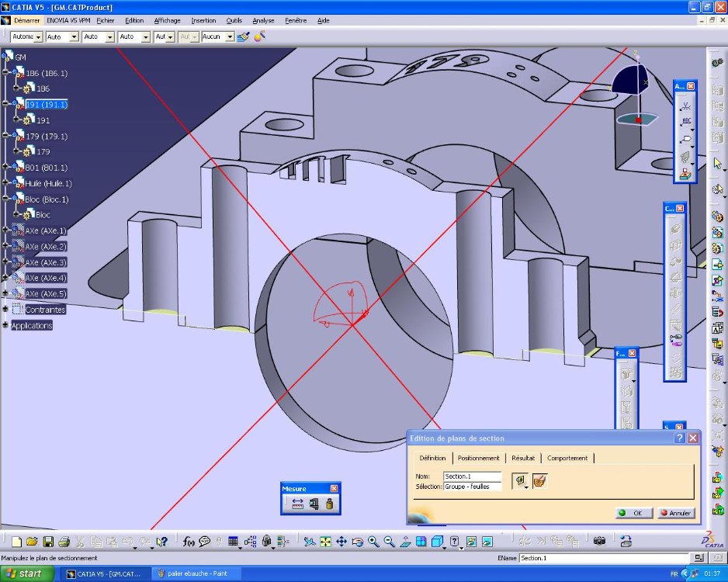
Task: Close the Mesure floating toolbar
Action: point(334,488)
